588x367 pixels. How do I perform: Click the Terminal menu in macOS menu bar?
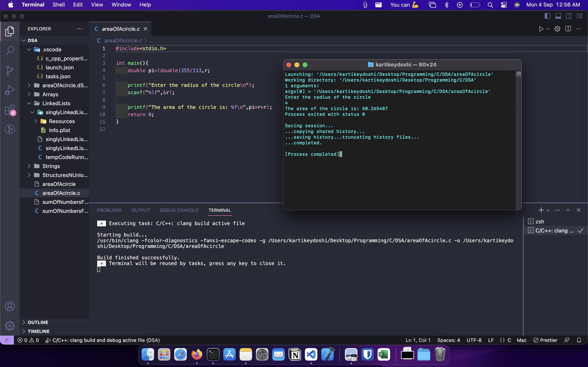pyautogui.click(x=33, y=5)
